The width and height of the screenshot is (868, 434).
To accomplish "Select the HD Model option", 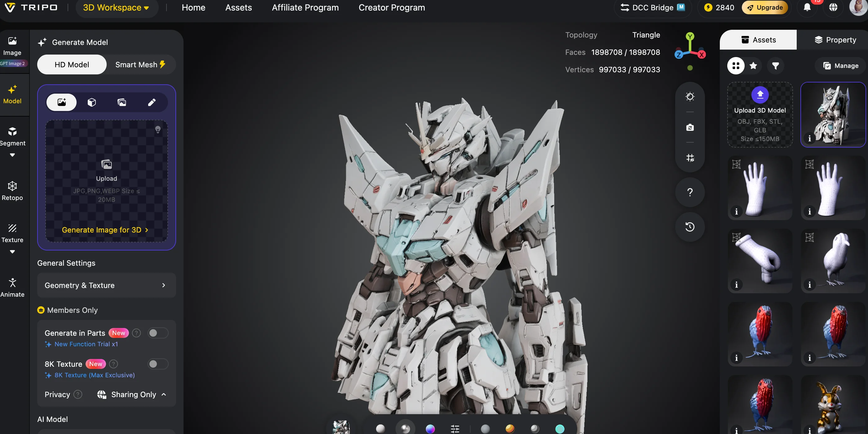I will tap(72, 64).
